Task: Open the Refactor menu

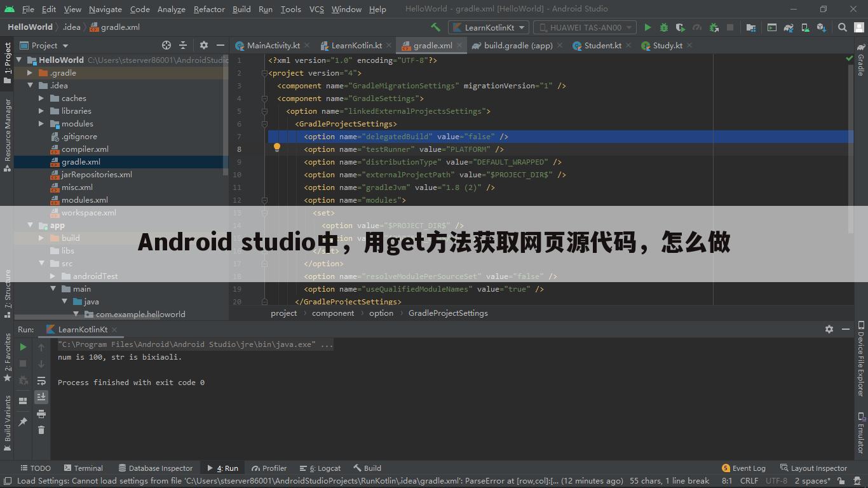Action: 208,9
